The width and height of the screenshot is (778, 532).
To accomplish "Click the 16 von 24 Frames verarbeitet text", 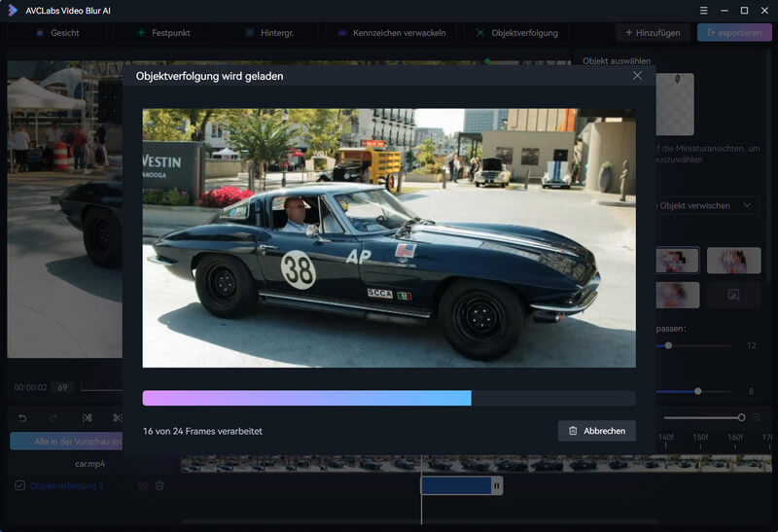I will pyautogui.click(x=202, y=431).
